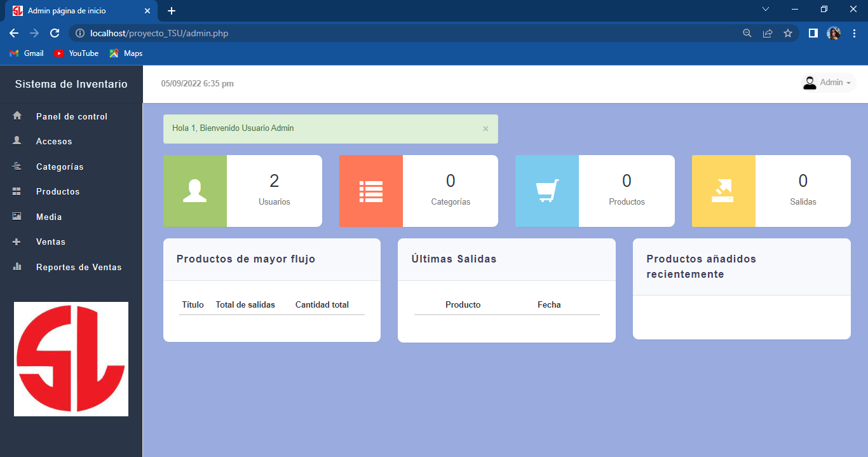Open Reportes de Ventas menu item
Viewport: 868px width, 457px height.
tap(79, 267)
